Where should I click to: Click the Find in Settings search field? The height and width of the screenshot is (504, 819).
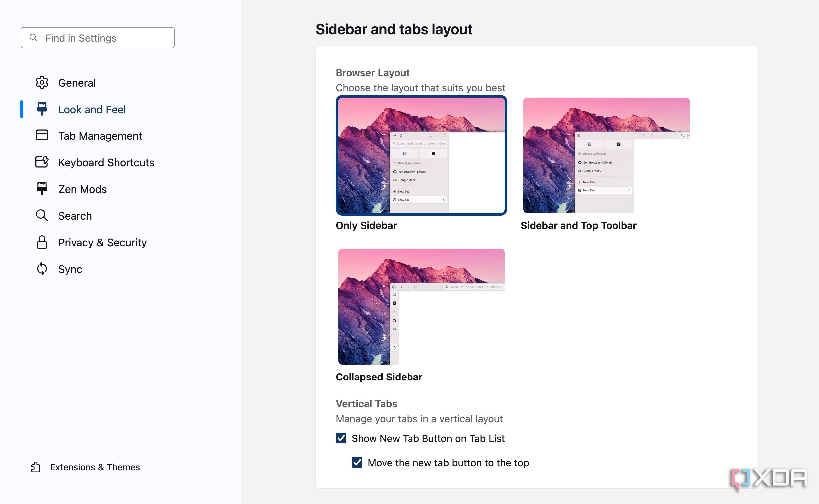click(97, 38)
